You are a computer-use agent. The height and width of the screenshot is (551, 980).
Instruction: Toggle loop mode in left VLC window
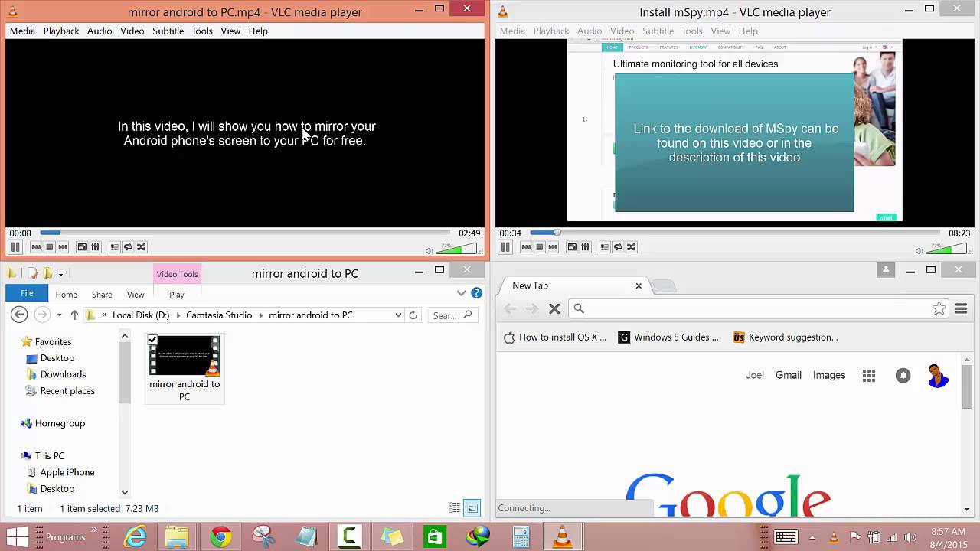pyautogui.click(x=128, y=247)
